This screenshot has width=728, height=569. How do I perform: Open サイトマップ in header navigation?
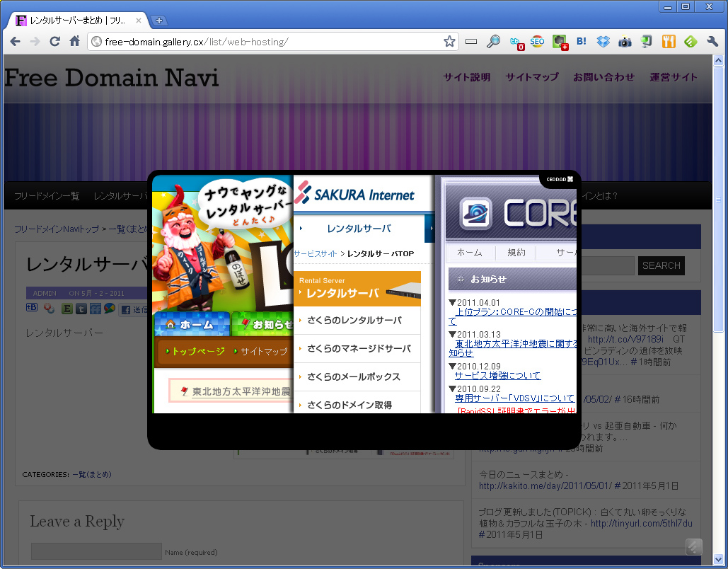coord(531,77)
